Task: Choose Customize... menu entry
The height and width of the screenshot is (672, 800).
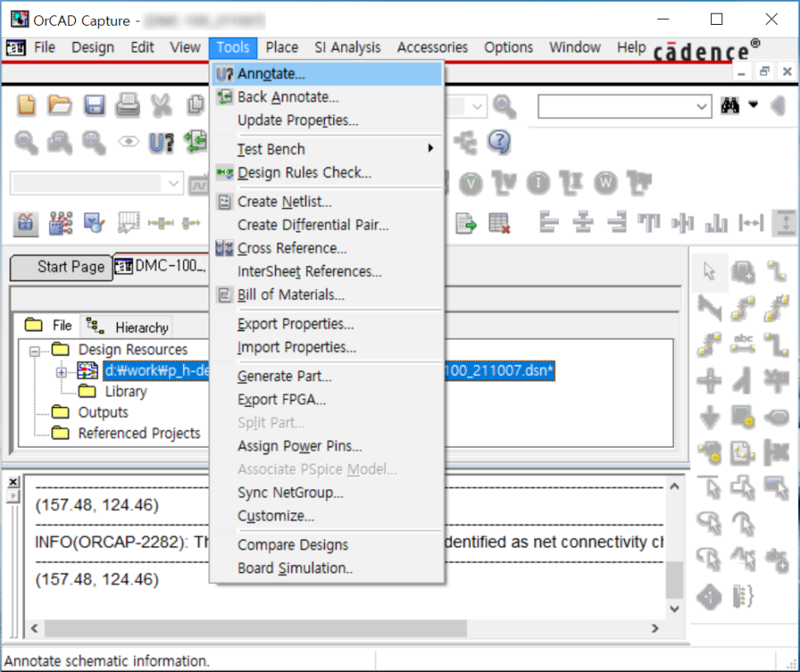Action: tap(326, 516)
